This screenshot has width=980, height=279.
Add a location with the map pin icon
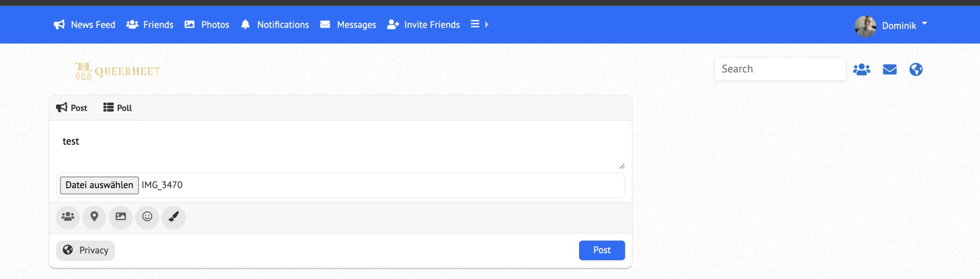94,217
